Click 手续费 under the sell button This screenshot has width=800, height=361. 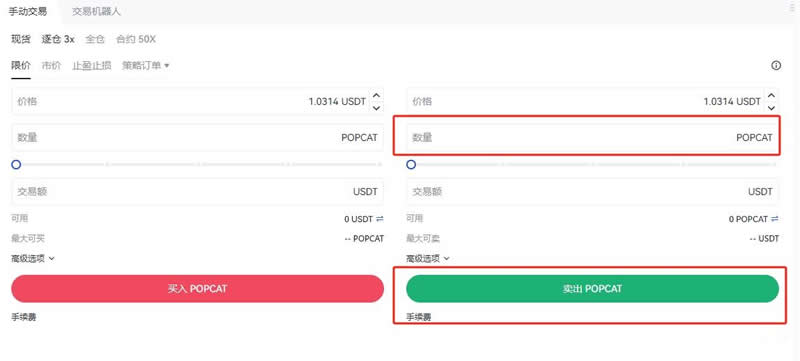pyautogui.click(x=418, y=317)
